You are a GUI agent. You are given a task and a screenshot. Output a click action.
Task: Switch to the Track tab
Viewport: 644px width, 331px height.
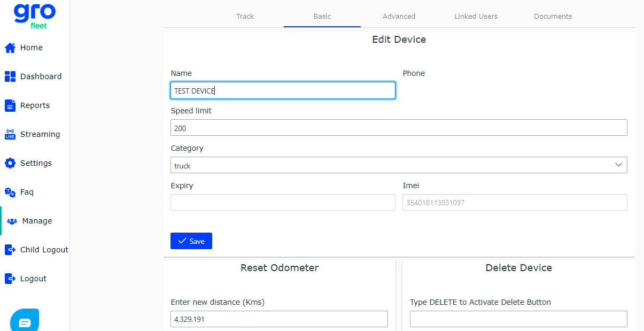click(245, 17)
